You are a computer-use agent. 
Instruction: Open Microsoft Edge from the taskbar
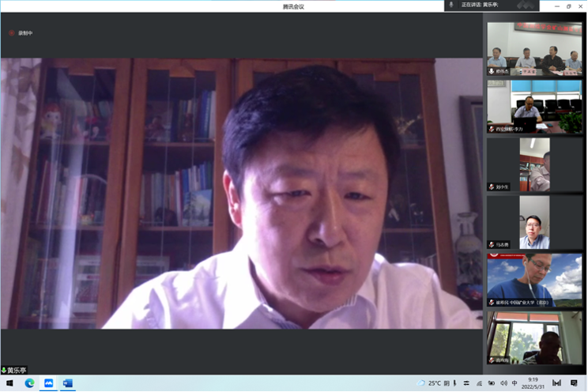[x=29, y=383]
